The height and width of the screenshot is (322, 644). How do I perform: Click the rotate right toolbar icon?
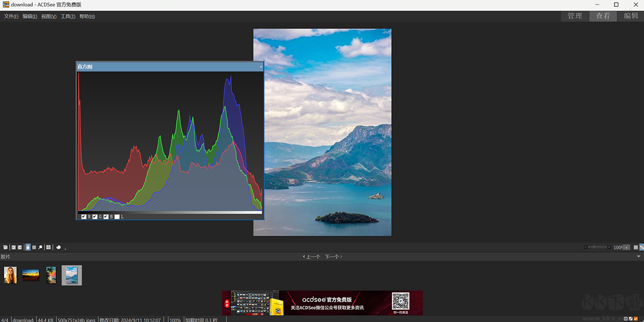pyautogui.click(x=20, y=247)
